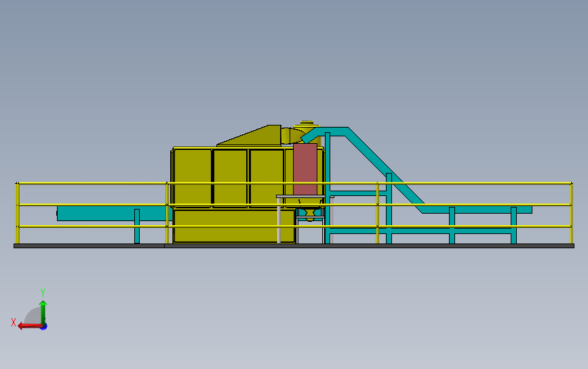Select the leftmost yellow railing post

pos(17,213)
